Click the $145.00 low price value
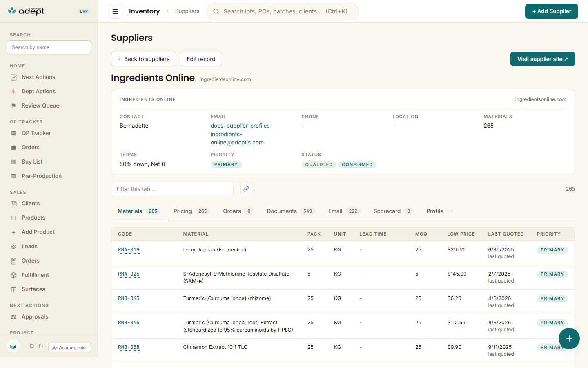 (457, 274)
